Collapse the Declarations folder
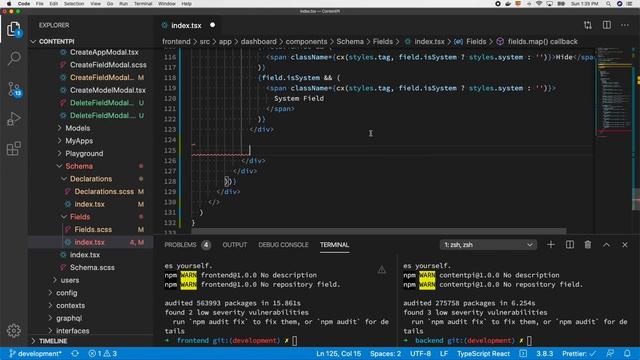The image size is (640, 360). point(91,179)
